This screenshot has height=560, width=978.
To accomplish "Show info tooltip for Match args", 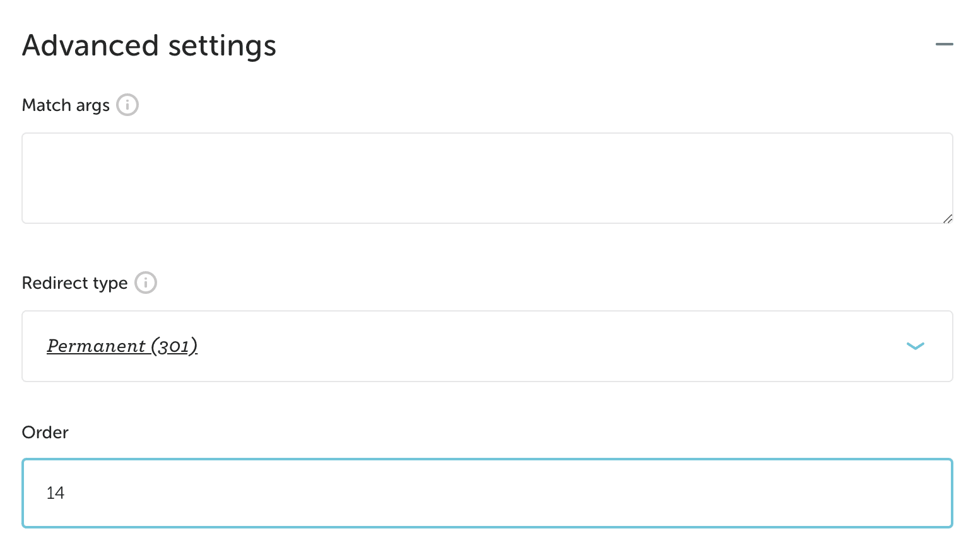I will [127, 105].
